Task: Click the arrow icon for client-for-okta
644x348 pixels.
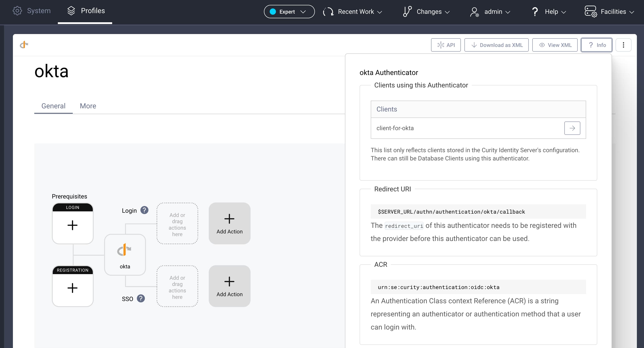Action: (572, 128)
